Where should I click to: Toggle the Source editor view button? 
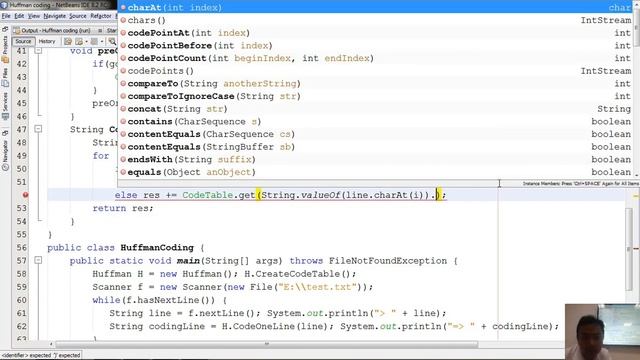pyautogui.click(x=23, y=41)
